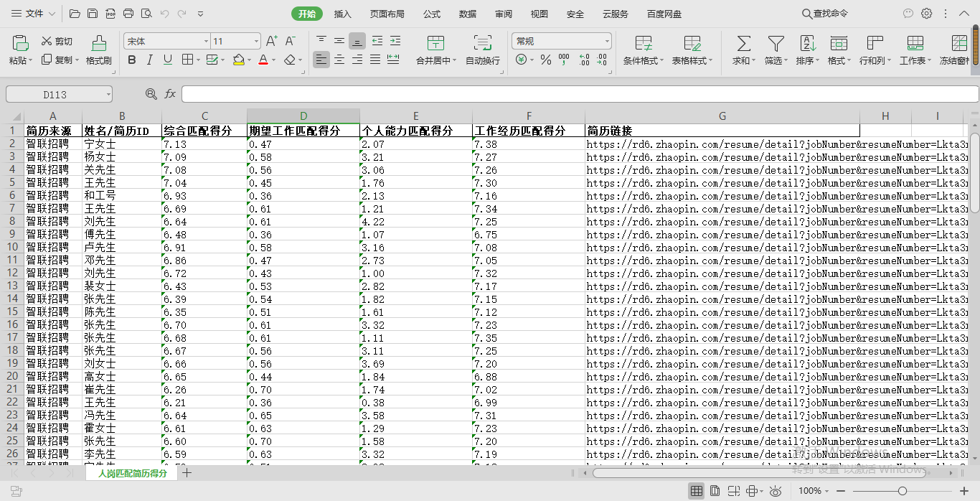The image size is (980, 501).
Task: Increase decimal places
Action: [584, 60]
